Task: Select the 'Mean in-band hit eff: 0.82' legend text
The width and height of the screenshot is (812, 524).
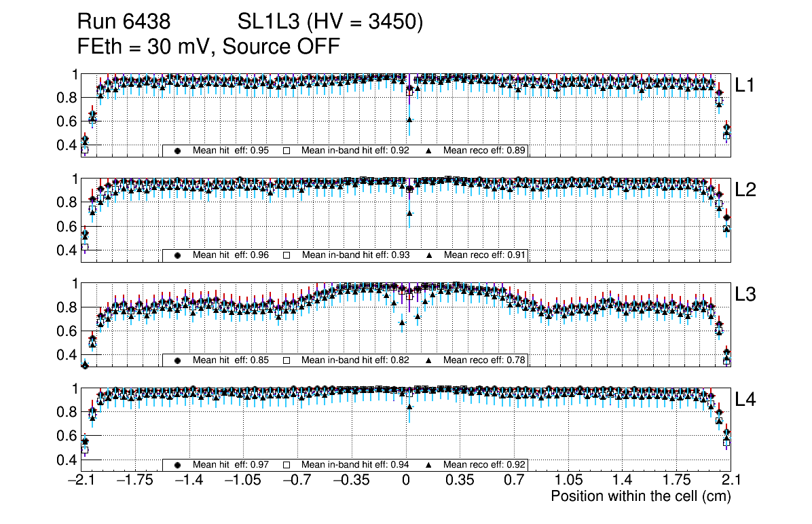Action: point(355,360)
